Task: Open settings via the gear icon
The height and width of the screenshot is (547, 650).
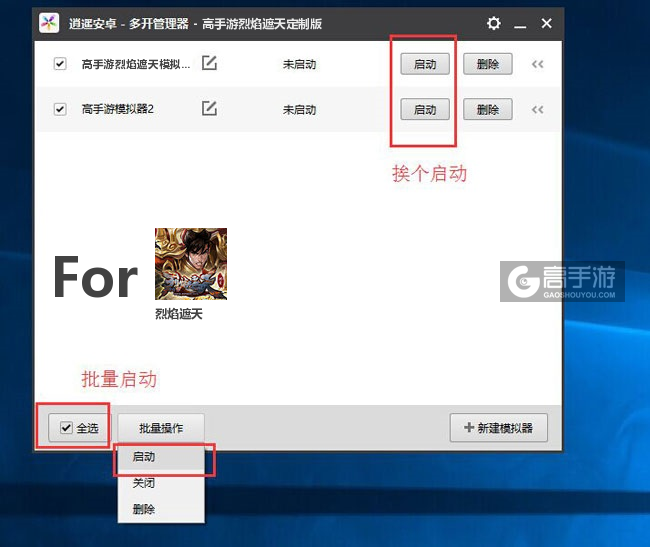Action: pyautogui.click(x=493, y=23)
